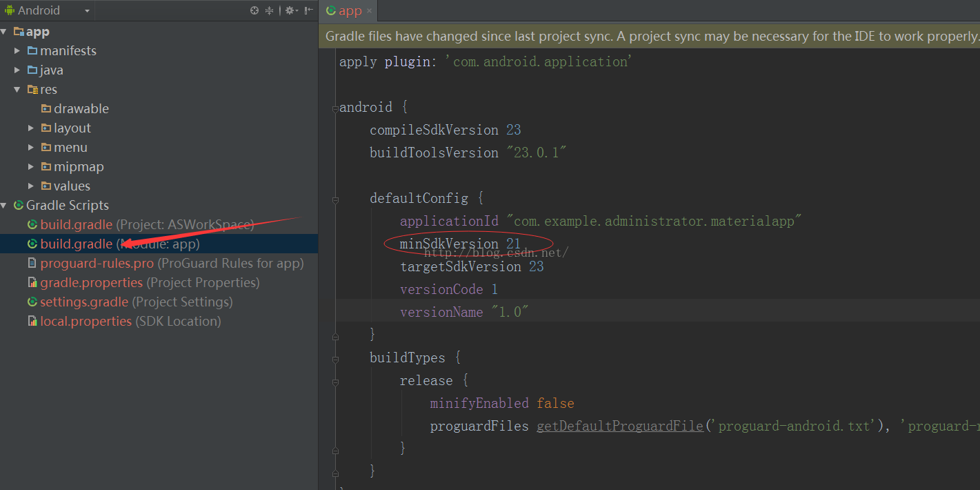Screen dimensions: 980x490
Task: Click on targetSdkVersion 23 line
Action: [472, 266]
